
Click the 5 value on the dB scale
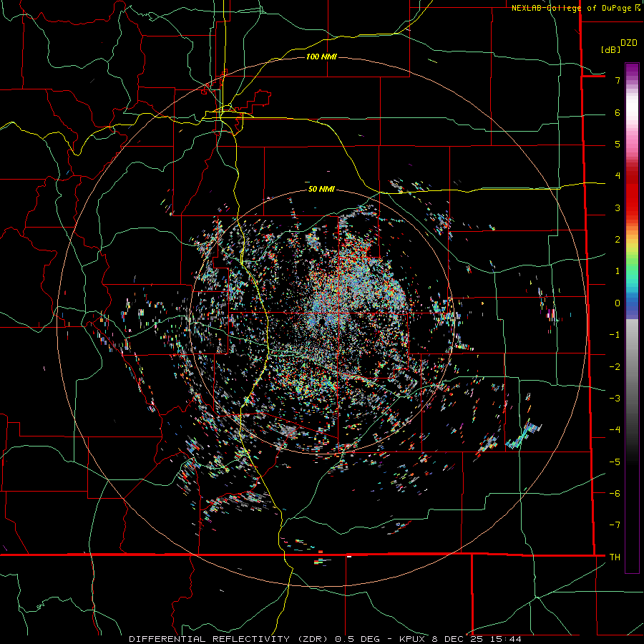pyautogui.click(x=618, y=144)
